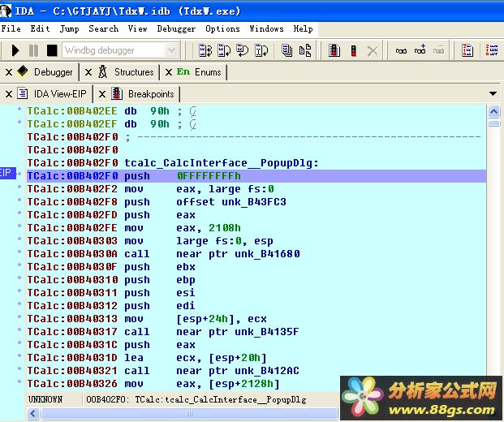The width and height of the screenshot is (504, 422).
Task: Open the Windows menu
Action: click(266, 28)
